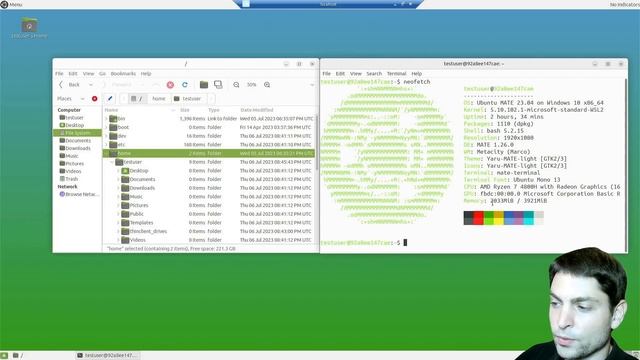Close the Places sidebar with red icon

coord(95,98)
